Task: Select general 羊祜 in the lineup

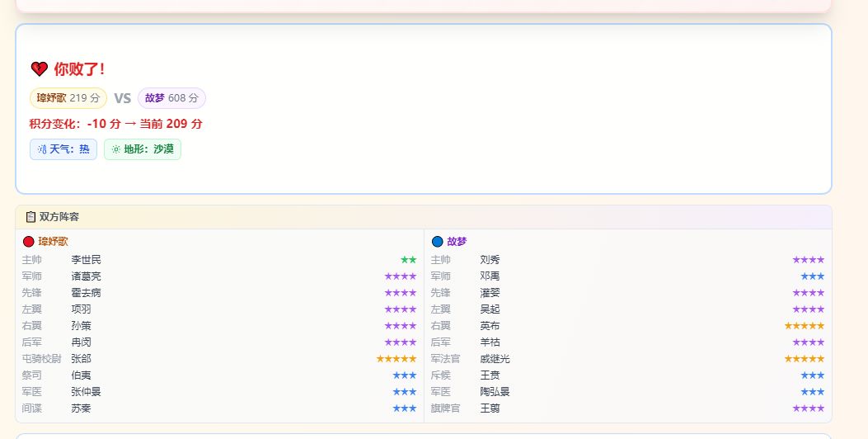Action: 490,342
